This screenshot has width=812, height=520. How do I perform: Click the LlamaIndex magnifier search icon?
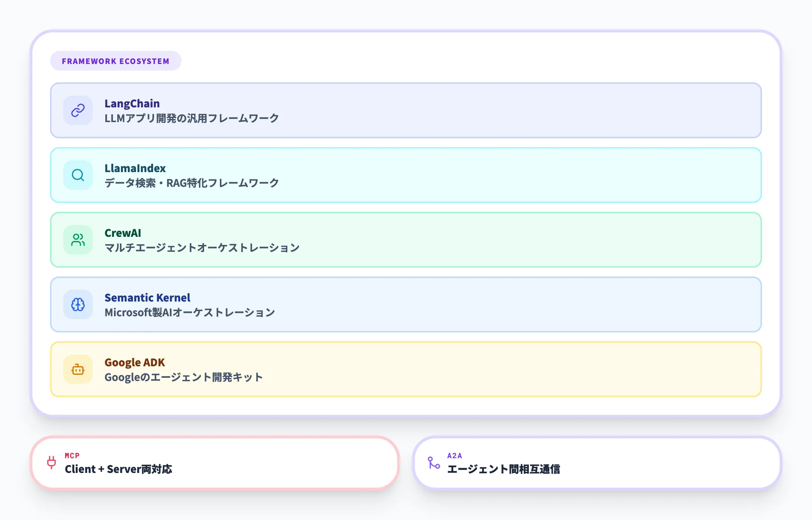click(78, 175)
